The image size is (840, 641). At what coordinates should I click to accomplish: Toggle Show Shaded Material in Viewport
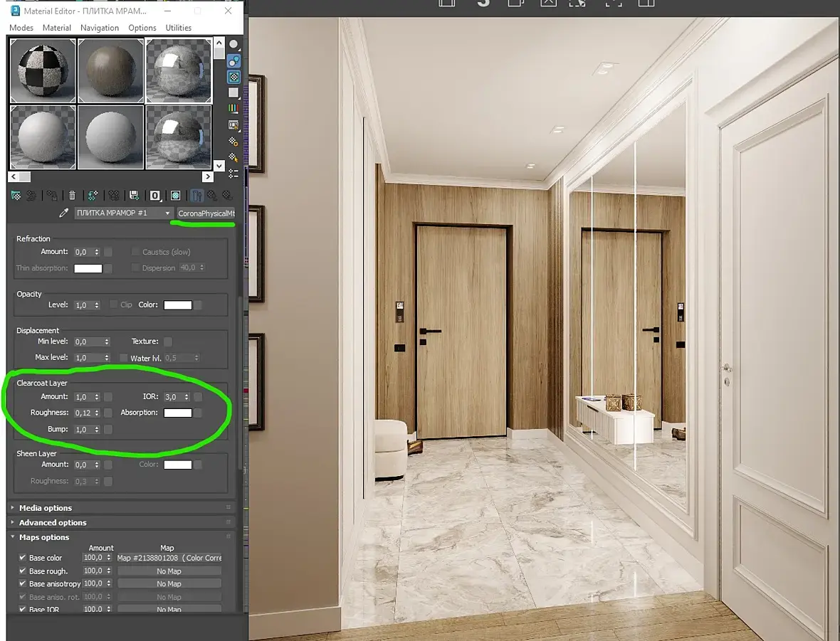pos(175,196)
